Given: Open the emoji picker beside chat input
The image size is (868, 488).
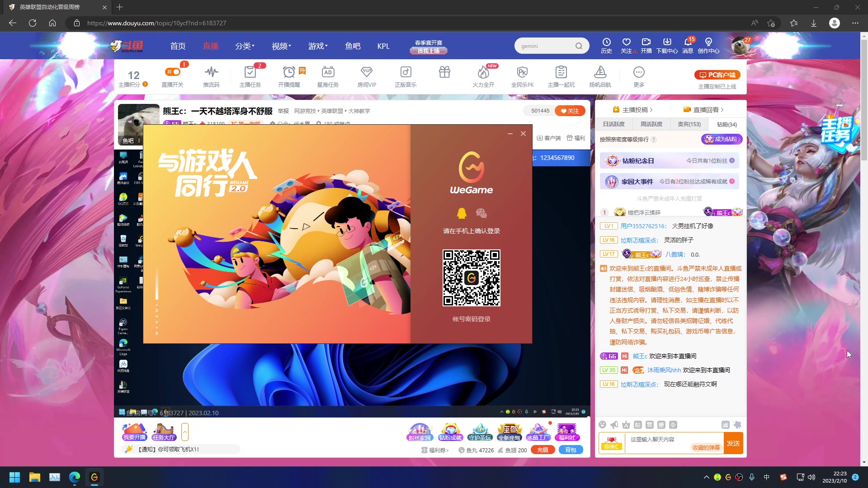Looking at the screenshot, I should coord(603,425).
